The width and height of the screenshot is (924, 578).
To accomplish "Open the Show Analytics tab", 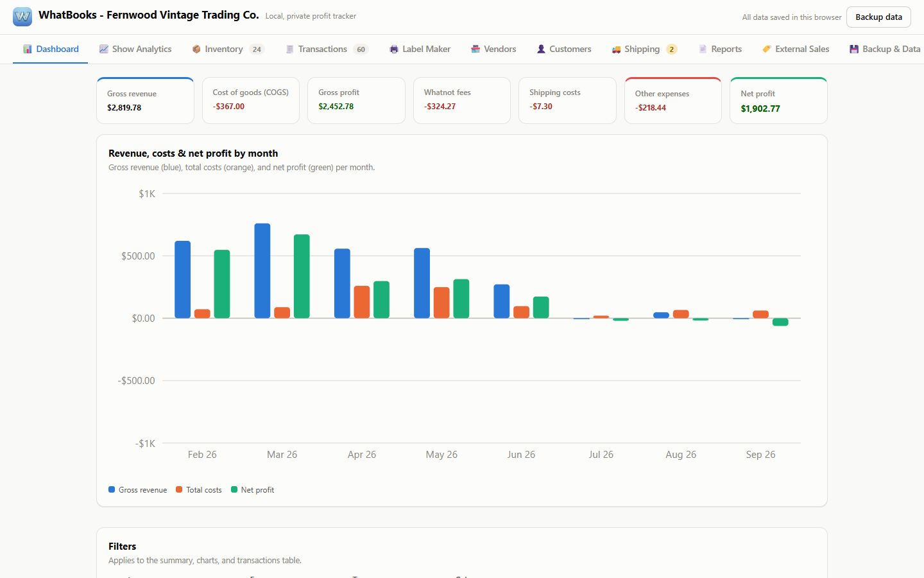I will [x=135, y=49].
